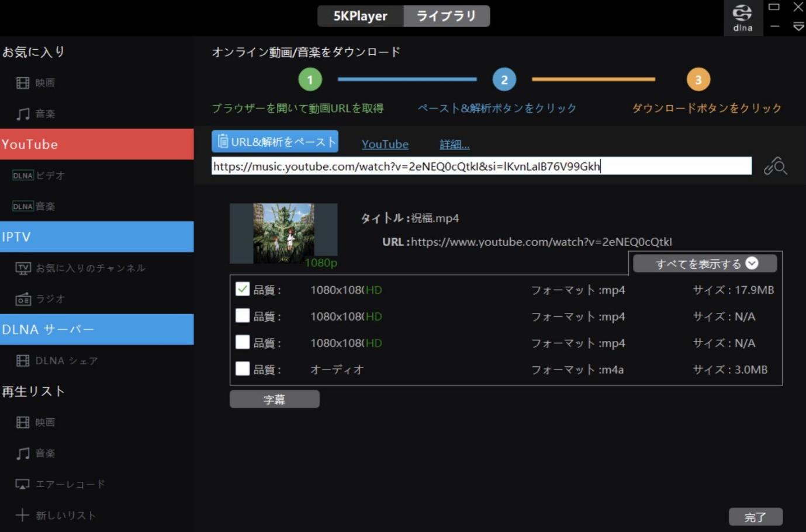Click the radio icon beside ラジオ

tap(23, 299)
